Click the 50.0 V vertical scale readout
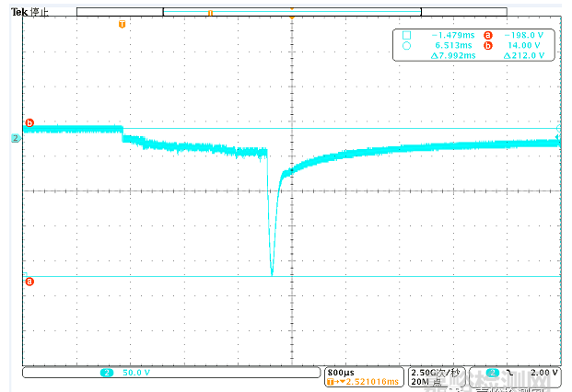Viewport: 572px width, 392px height. tap(136, 373)
